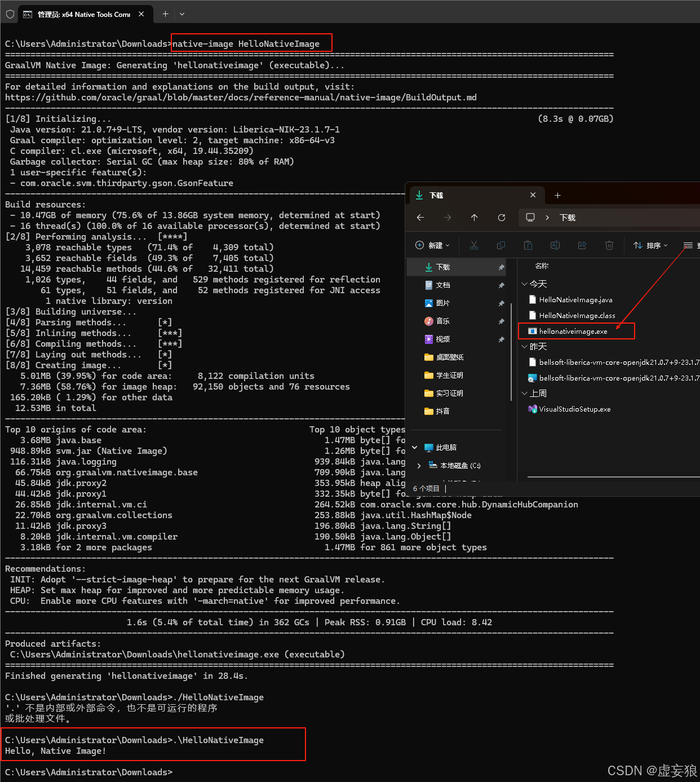
Task: Unpin 图片 using its pin icon
Action: (501, 303)
